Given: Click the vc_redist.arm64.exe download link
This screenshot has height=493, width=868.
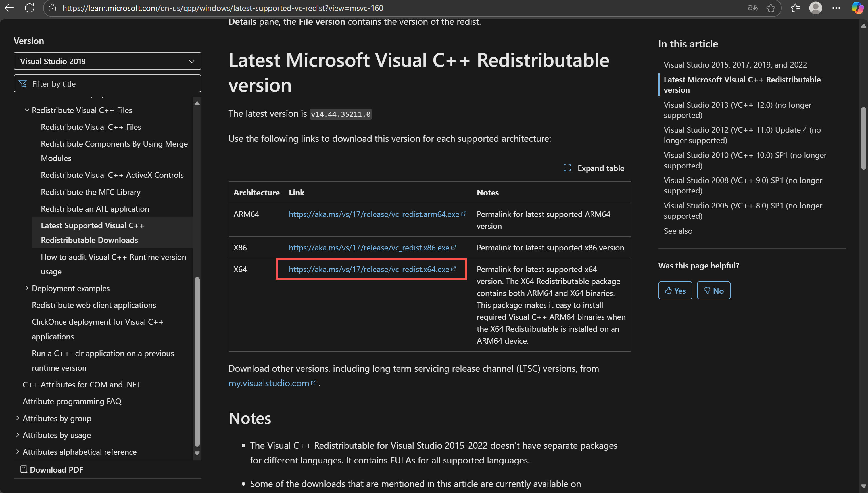Looking at the screenshot, I should click(377, 214).
